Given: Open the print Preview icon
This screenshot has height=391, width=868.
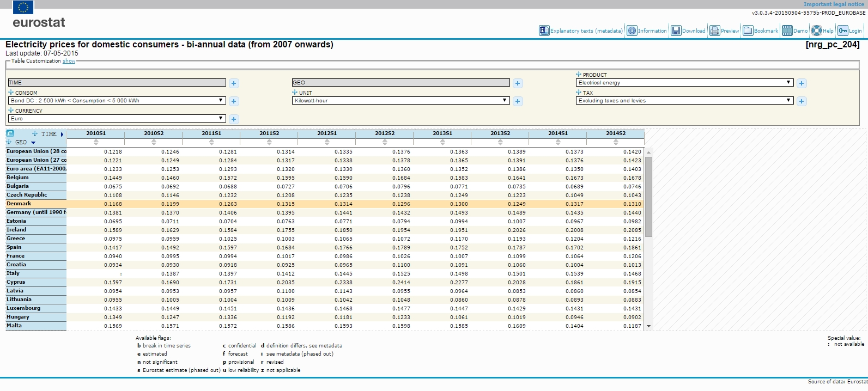Looking at the screenshot, I should coord(715,30).
